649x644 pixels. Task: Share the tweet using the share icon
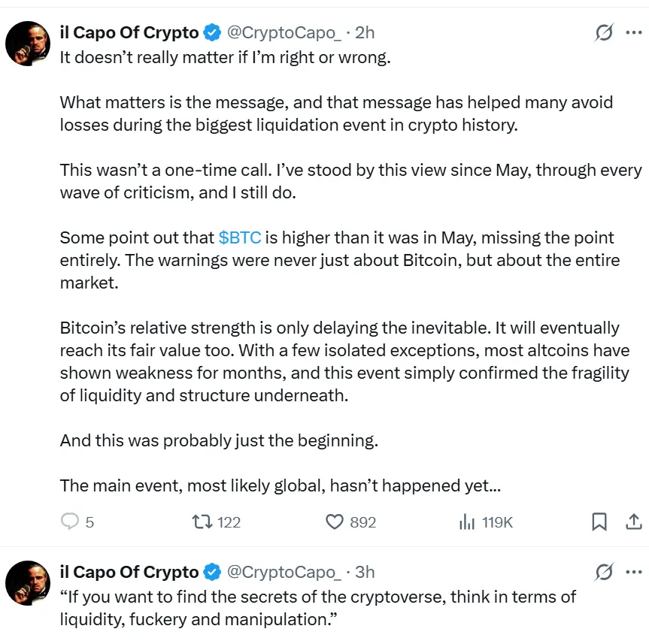[633, 522]
